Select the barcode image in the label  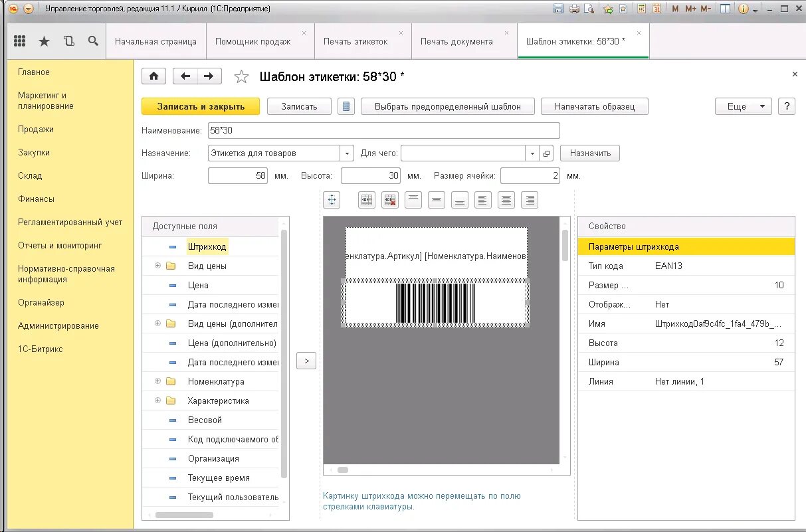click(x=436, y=303)
